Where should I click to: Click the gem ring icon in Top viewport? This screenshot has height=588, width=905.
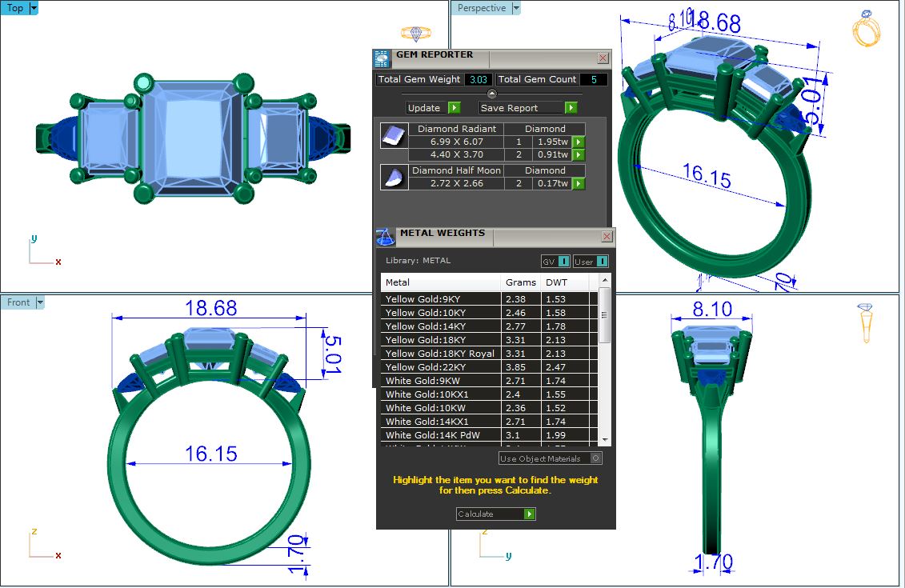(x=415, y=33)
